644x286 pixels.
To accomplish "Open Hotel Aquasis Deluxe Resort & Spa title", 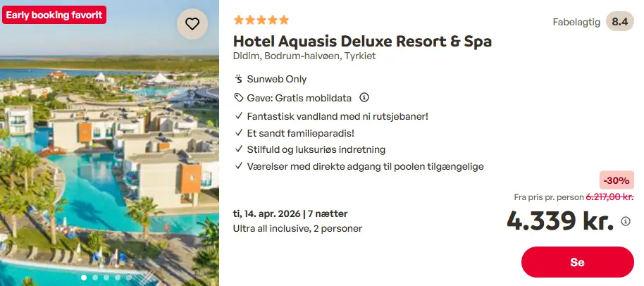I will tap(362, 41).
